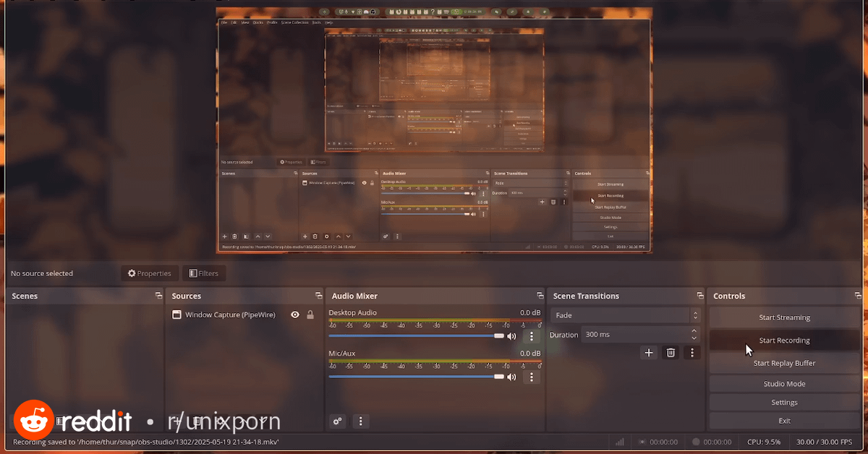Open Audio Mixer footer three-dot menu
868x454 pixels.
360,421
